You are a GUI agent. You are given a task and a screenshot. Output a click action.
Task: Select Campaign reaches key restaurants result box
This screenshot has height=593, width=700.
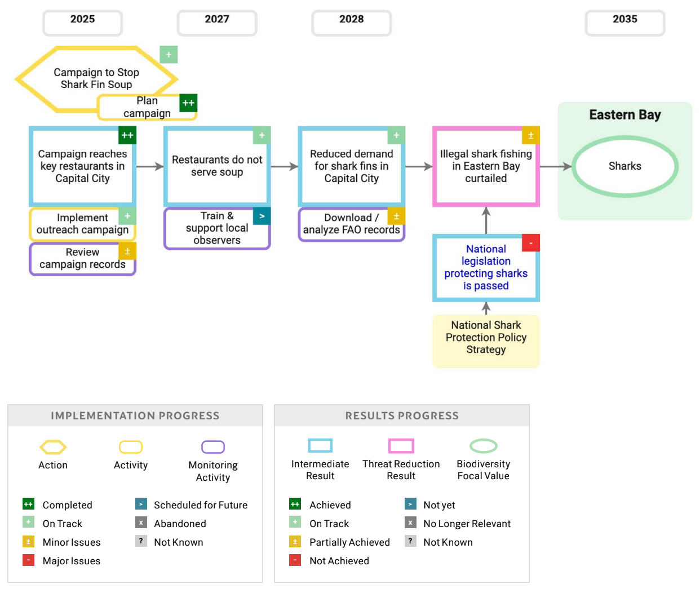pos(82,166)
